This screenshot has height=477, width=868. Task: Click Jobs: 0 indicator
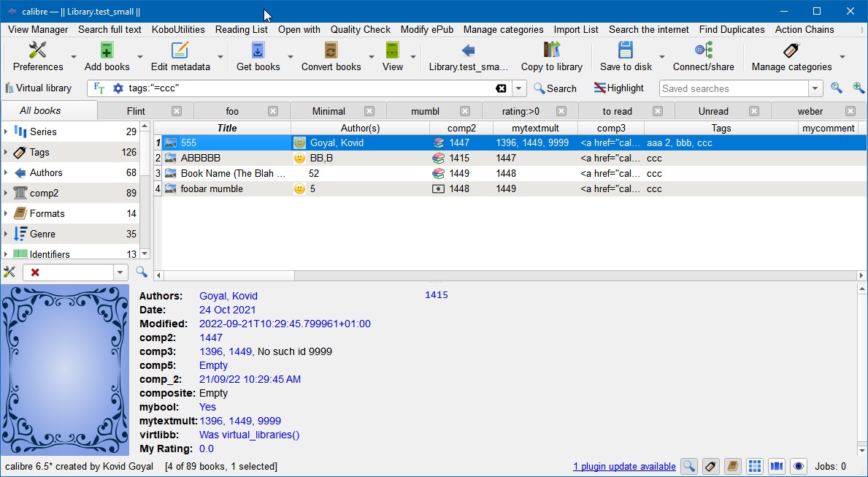coord(830,467)
